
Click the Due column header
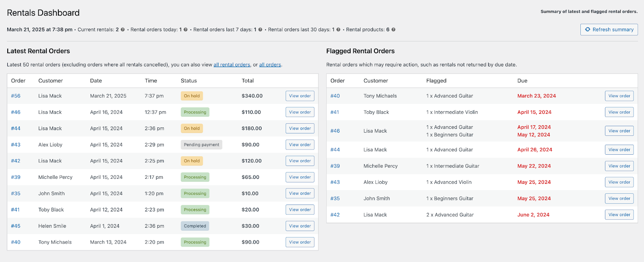point(522,81)
